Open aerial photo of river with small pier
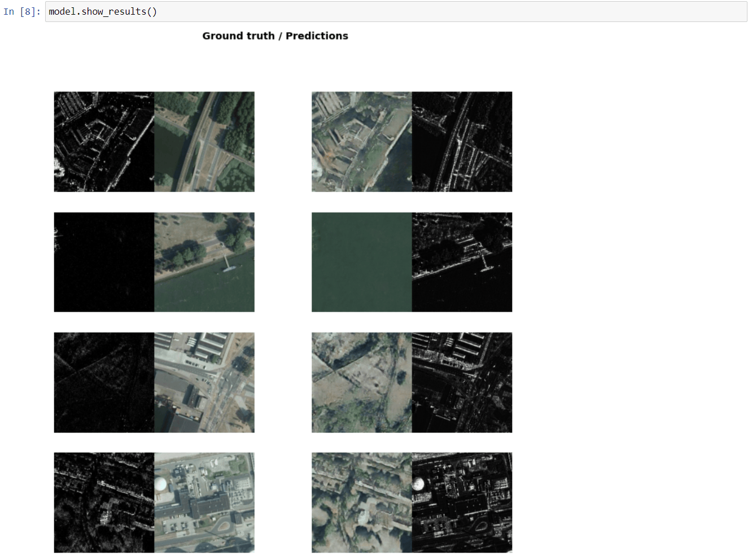The image size is (752, 560). click(204, 262)
